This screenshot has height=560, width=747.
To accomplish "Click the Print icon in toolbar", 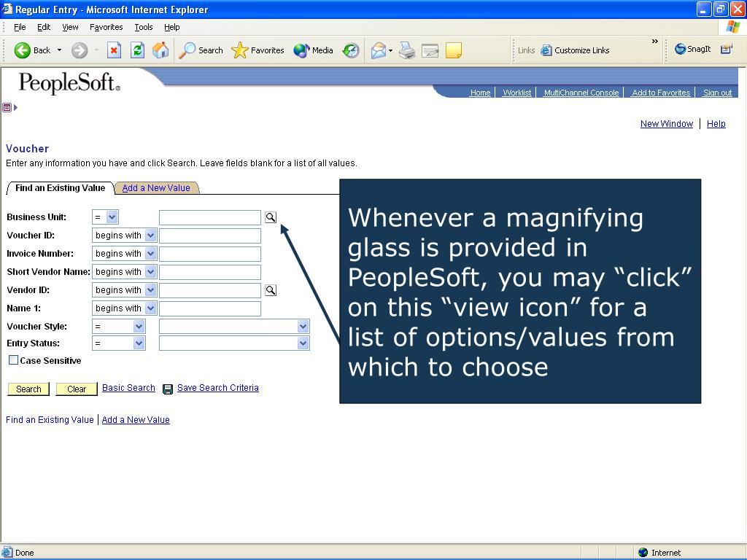I will coord(407,50).
